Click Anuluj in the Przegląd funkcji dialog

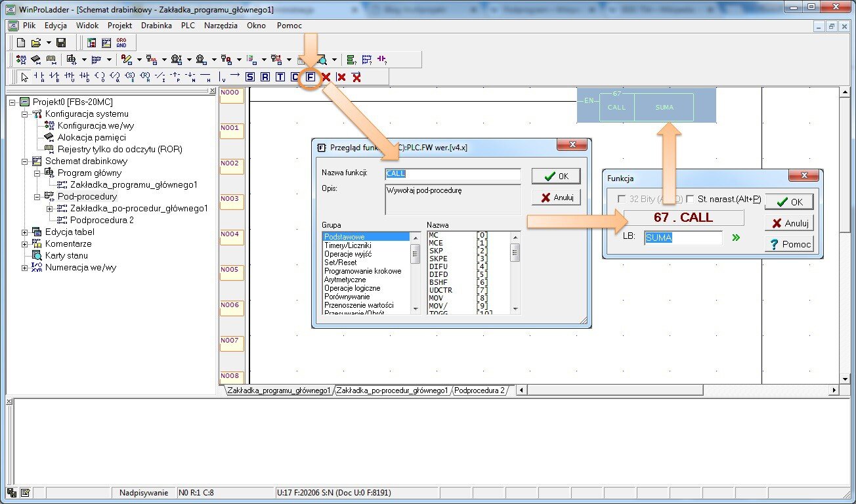556,197
